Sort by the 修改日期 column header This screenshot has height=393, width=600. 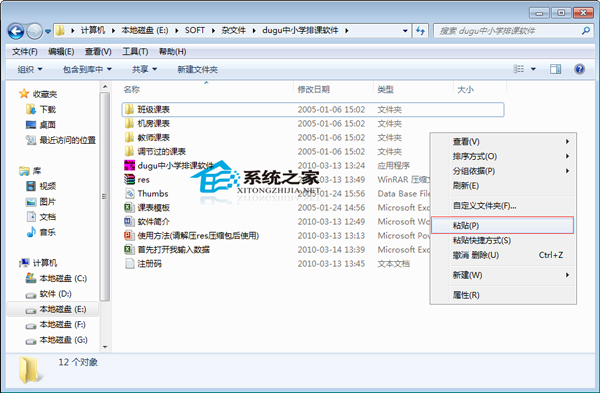pyautogui.click(x=314, y=90)
